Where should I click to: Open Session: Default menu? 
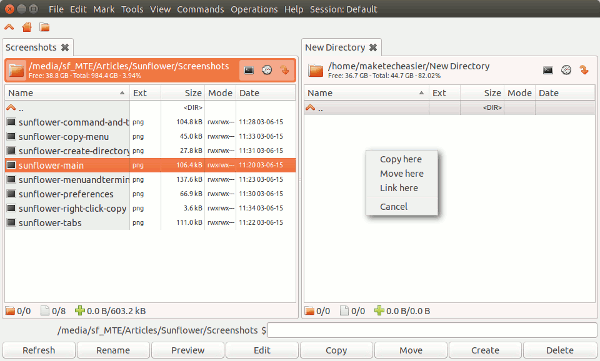point(344,9)
